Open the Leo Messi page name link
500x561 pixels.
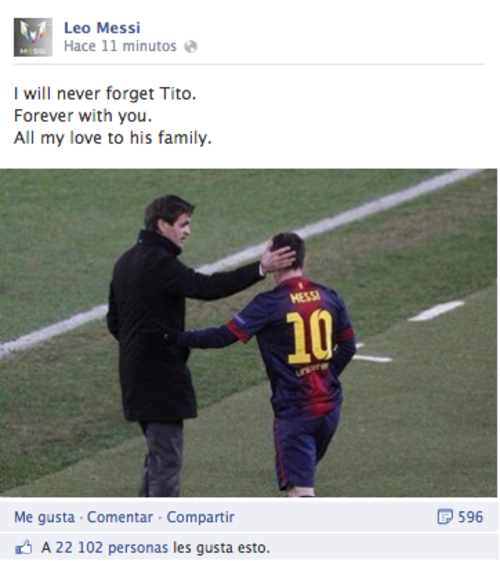point(102,28)
